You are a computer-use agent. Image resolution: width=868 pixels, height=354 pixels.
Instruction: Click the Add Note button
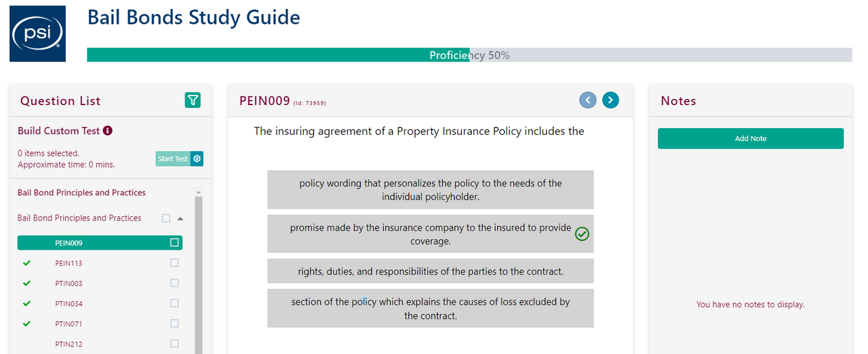click(x=750, y=138)
